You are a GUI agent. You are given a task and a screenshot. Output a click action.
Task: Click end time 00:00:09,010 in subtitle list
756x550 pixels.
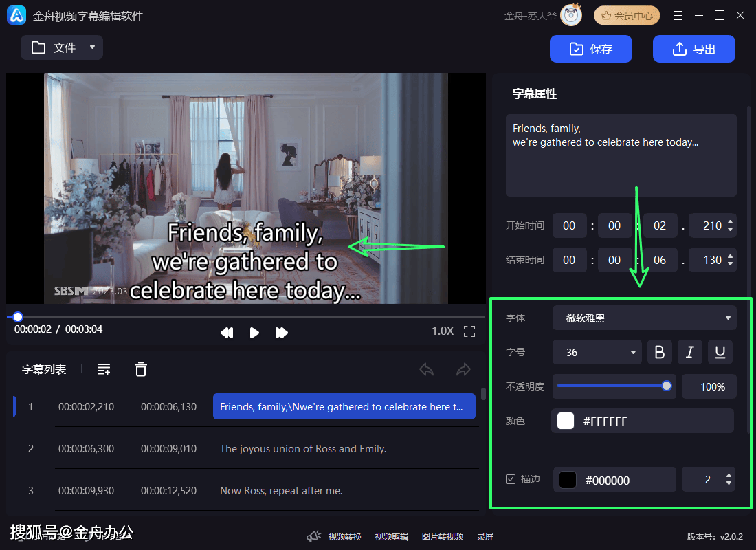[169, 449]
